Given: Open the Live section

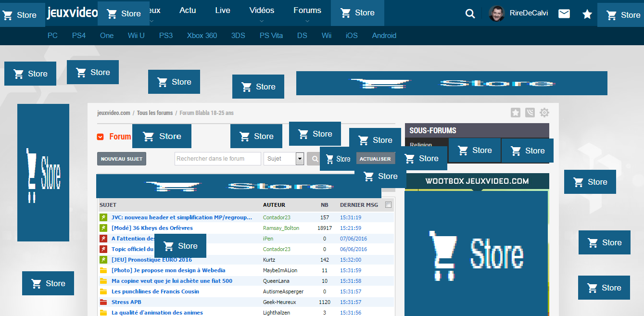Looking at the screenshot, I should click(223, 10).
